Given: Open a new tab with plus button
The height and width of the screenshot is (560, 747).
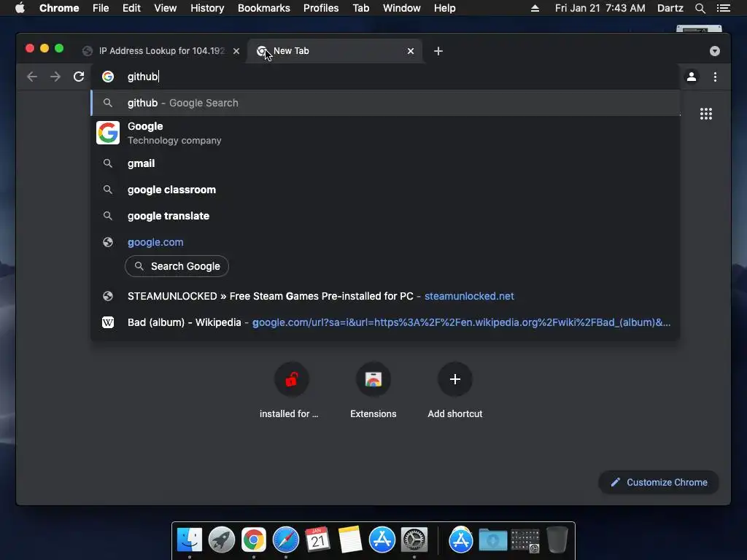Looking at the screenshot, I should coord(438,51).
